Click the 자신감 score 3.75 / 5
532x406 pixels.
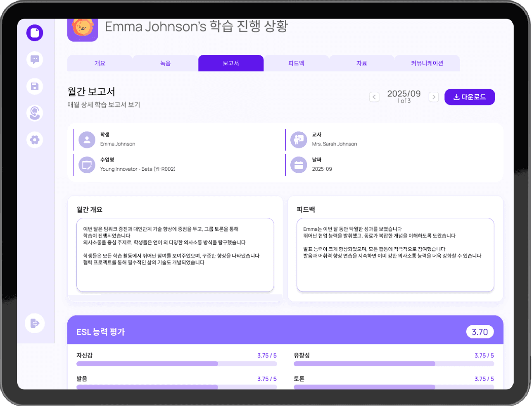click(267, 356)
